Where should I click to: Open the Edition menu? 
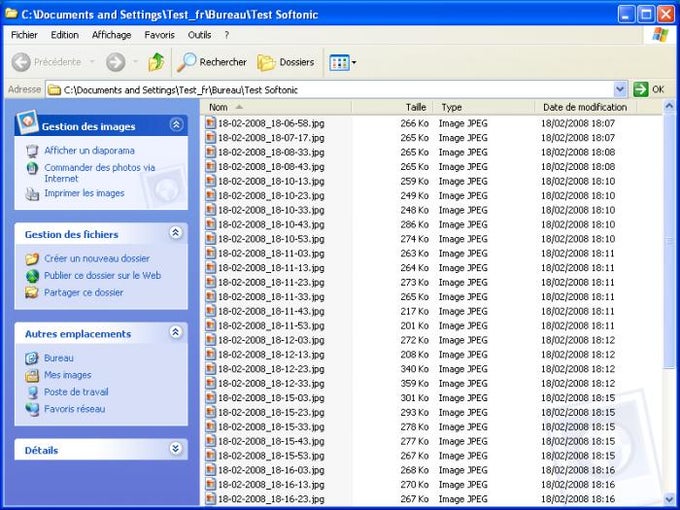pos(65,35)
